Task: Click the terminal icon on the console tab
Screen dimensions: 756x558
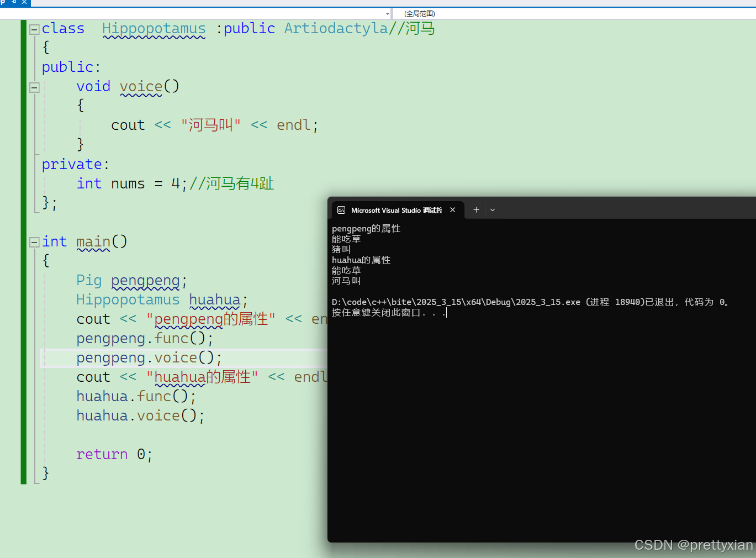Action: 341,210
